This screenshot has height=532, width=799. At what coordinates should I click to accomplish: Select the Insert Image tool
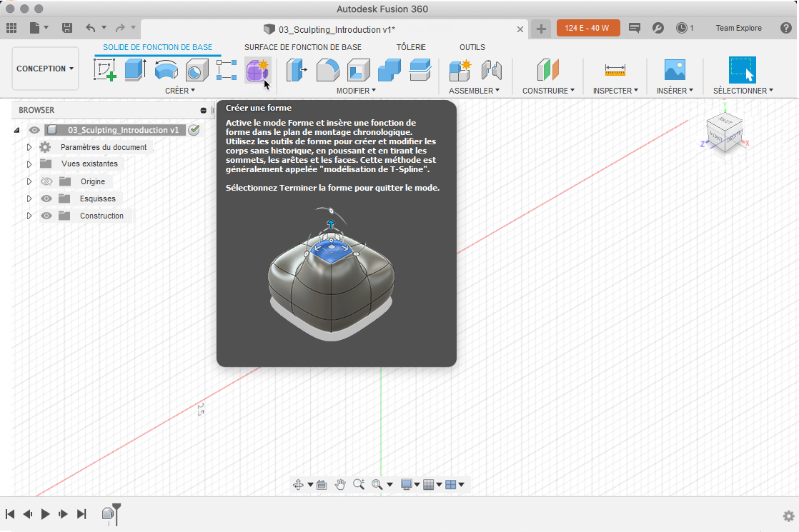click(675, 70)
